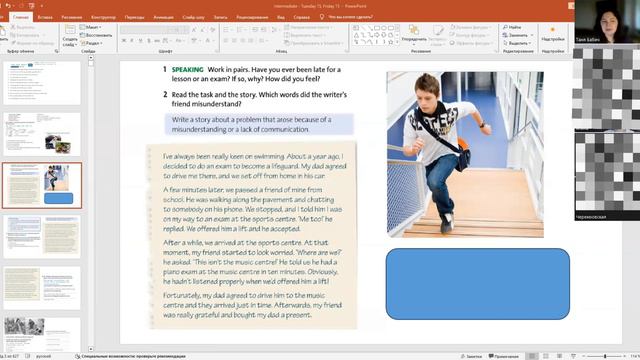Open the Clipboard group dialog launcher

point(56,51)
